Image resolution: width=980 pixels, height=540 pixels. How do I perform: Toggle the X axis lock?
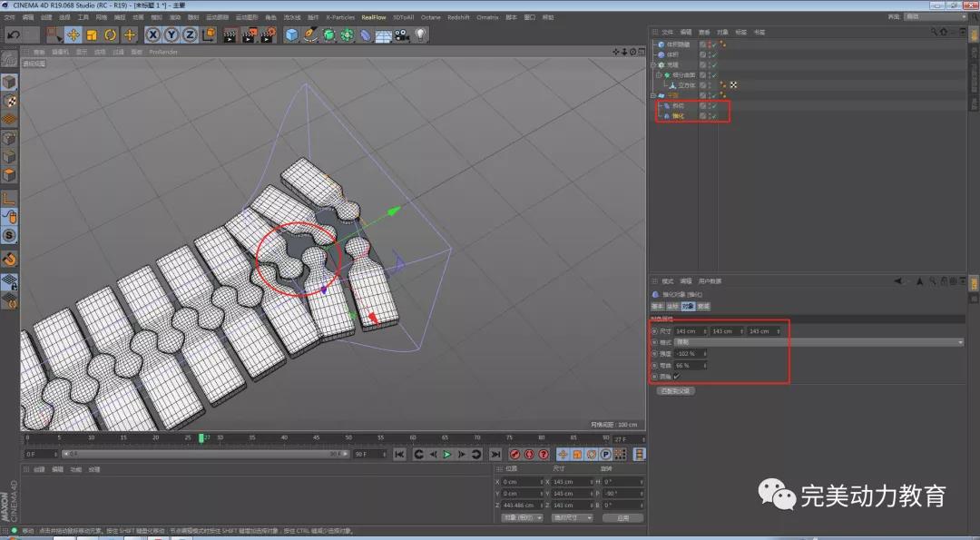[x=152, y=34]
